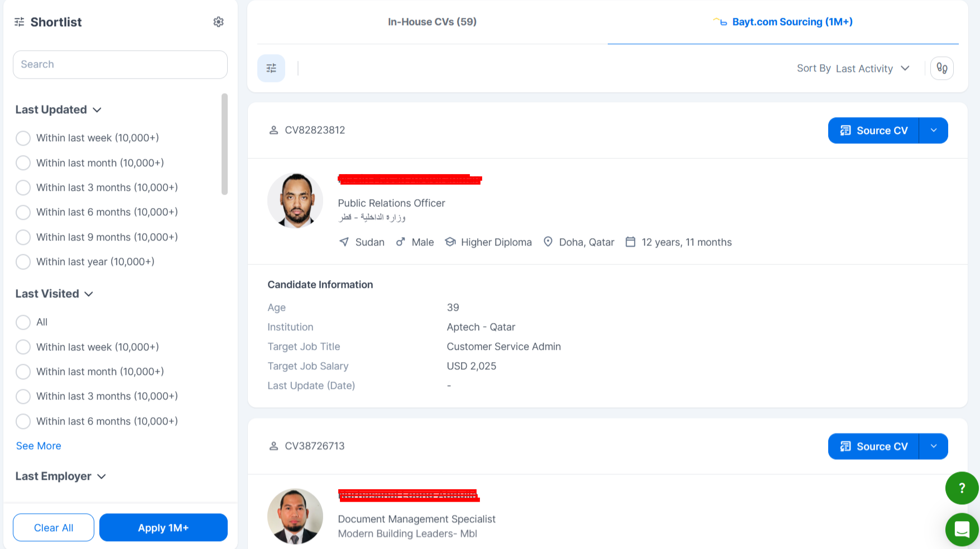Switch to In-House CVs (59) tab
The width and height of the screenshot is (980, 549).
tap(432, 22)
